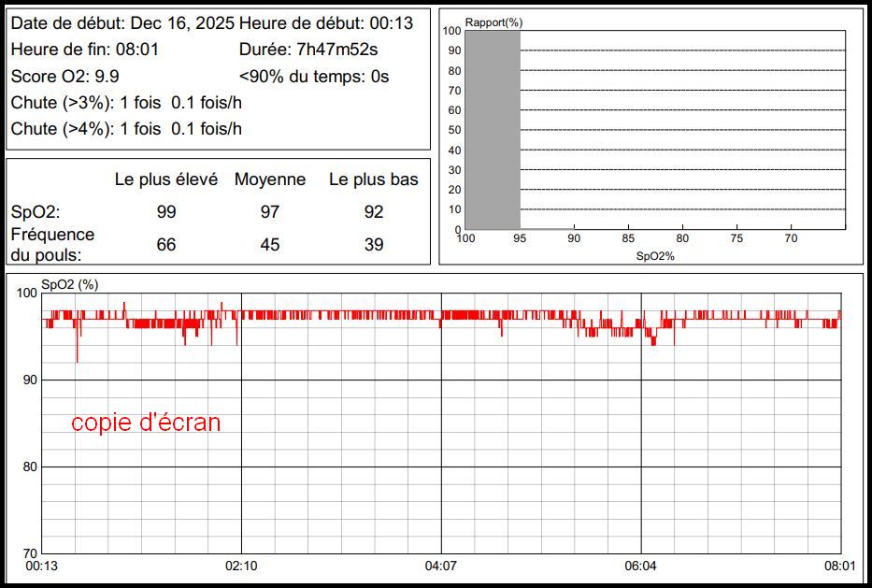Select the "Le plus bas" column header
This screenshot has height=588, width=872.
(373, 179)
